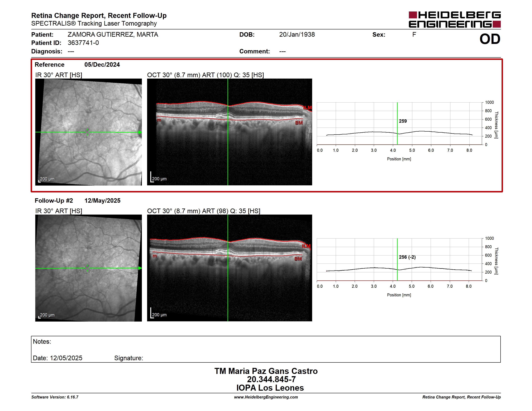Click the Reference date 05/Dec/2024

tap(102, 64)
